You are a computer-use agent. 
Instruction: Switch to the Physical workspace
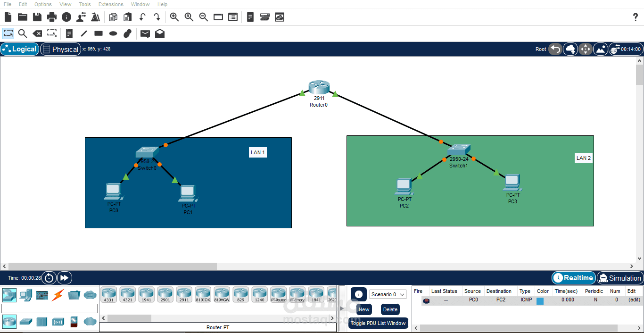point(60,49)
